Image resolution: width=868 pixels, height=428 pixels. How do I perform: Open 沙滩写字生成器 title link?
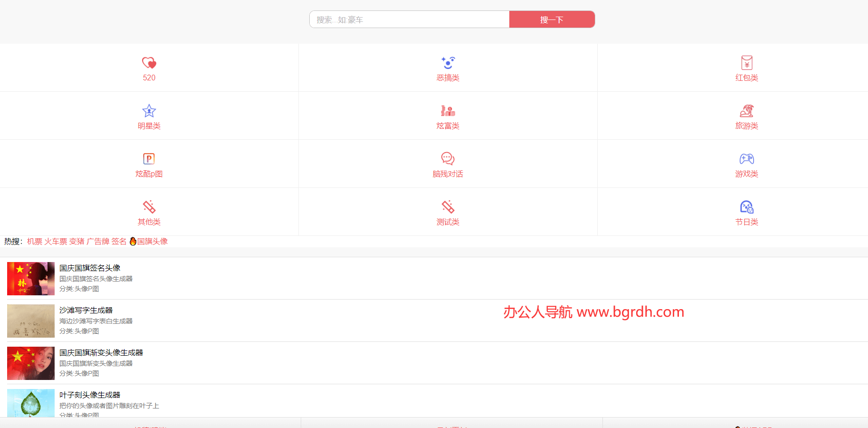coord(86,310)
